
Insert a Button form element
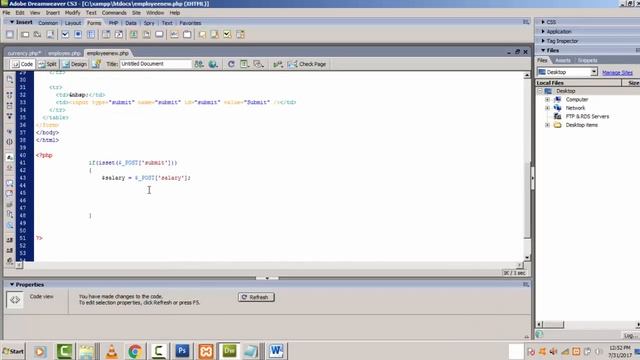[x=159, y=35]
